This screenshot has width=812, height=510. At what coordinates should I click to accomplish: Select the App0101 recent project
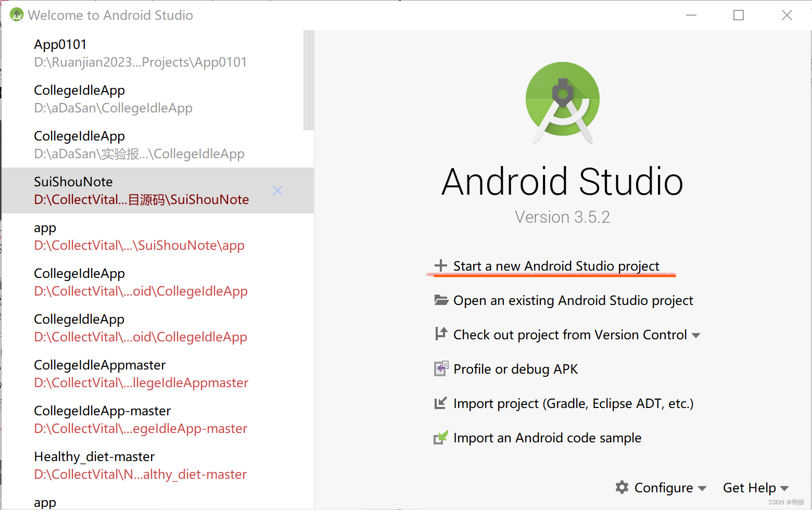coord(141,52)
